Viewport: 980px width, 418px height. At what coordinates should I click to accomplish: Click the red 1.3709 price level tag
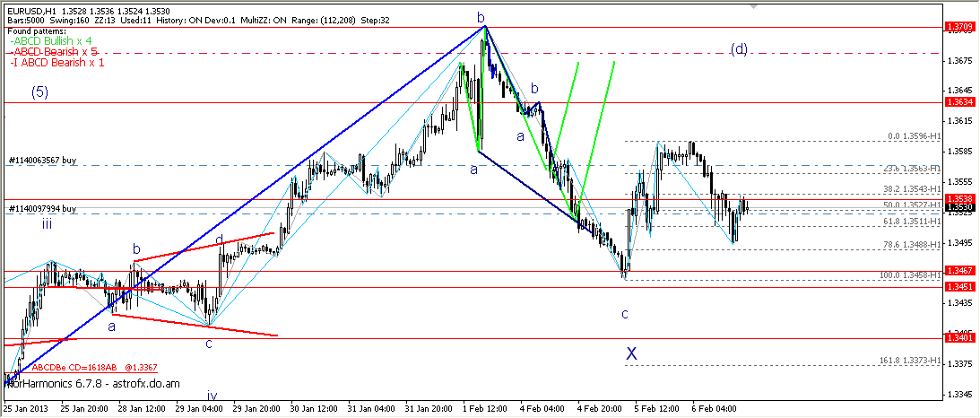pyautogui.click(x=959, y=28)
